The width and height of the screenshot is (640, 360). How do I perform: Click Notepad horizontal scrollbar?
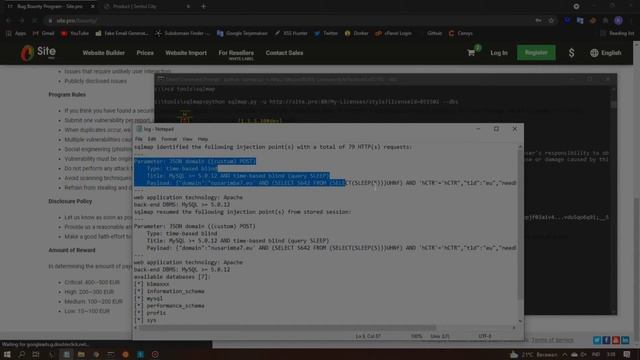pos(288,328)
